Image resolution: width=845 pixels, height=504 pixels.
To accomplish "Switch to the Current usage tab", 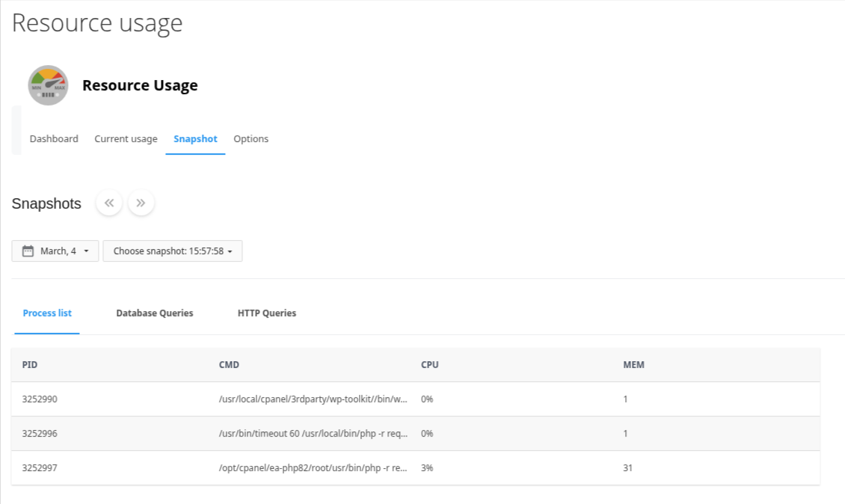I will click(x=126, y=139).
